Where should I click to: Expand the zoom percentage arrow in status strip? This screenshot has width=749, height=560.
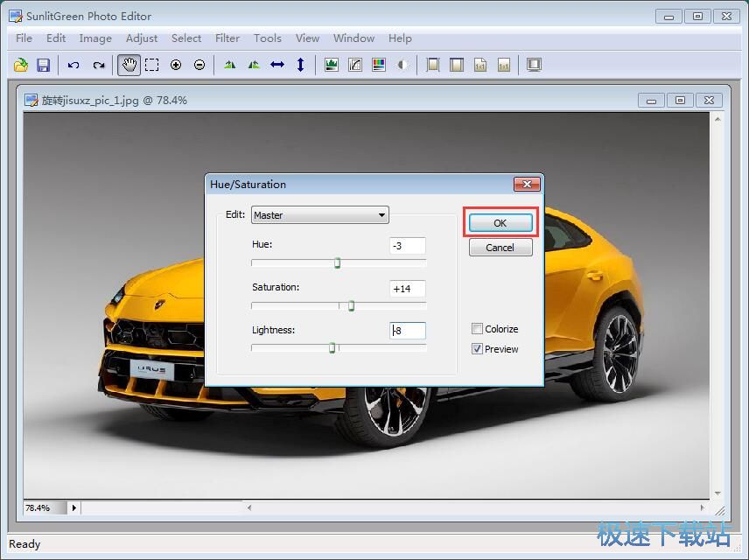pyautogui.click(x=74, y=507)
